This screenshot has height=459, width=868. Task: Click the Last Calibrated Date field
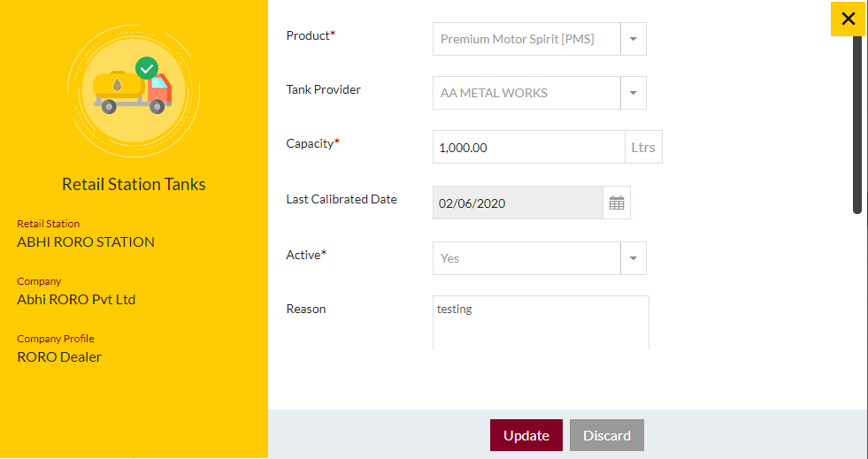point(518,203)
